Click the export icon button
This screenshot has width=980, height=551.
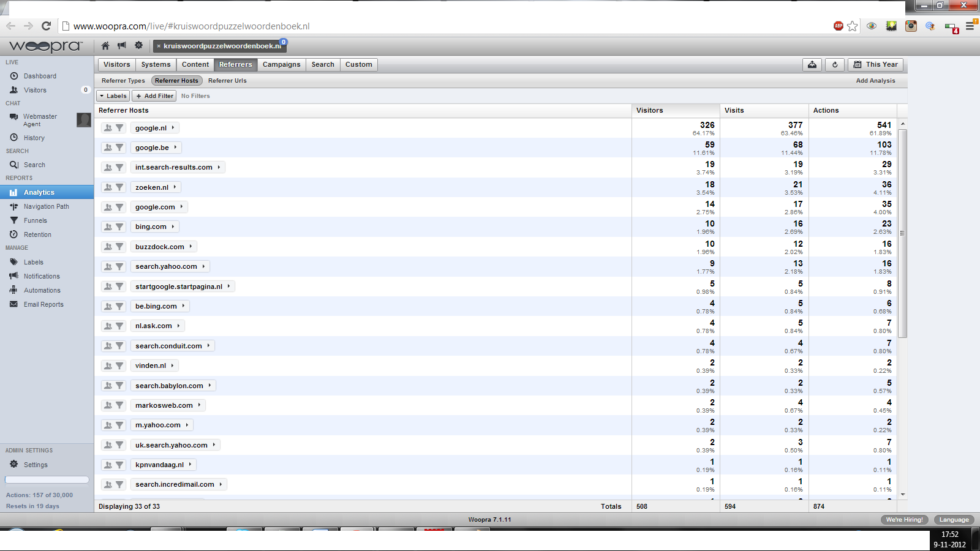point(812,64)
